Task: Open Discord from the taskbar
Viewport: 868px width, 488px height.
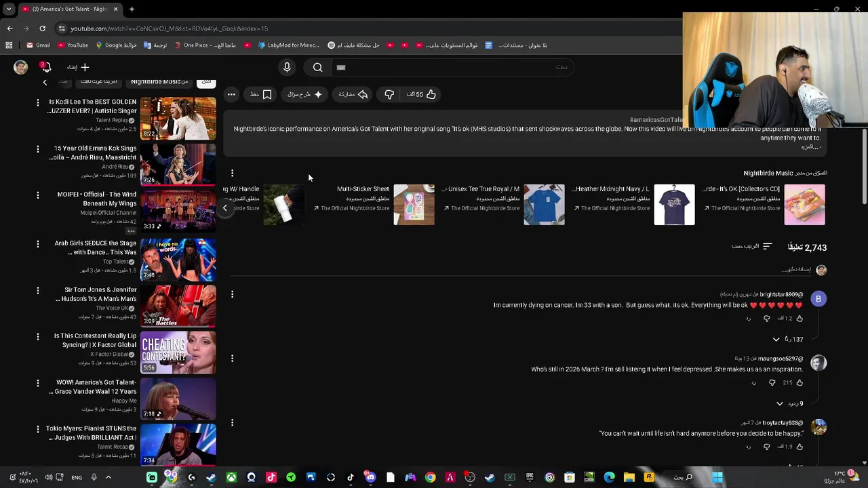Action: [x=370, y=477]
